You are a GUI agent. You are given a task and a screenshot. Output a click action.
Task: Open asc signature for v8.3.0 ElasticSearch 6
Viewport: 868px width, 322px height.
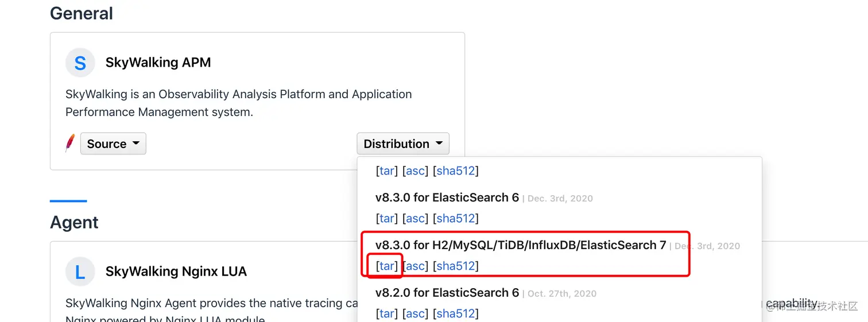[416, 218]
